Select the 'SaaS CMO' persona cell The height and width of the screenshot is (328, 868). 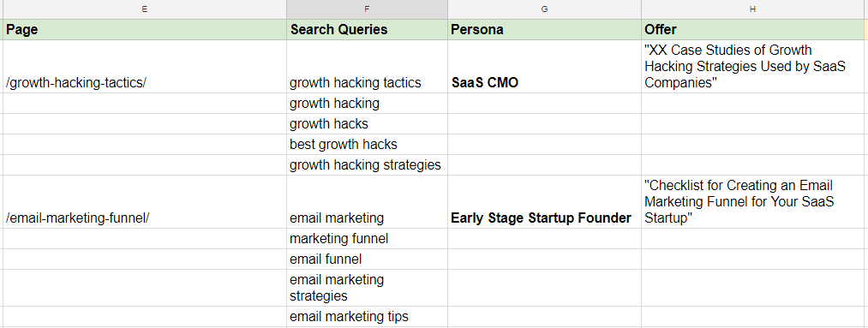click(545, 67)
